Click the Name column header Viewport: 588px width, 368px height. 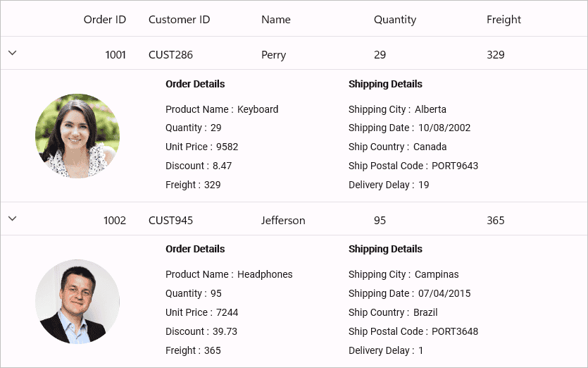click(x=276, y=20)
